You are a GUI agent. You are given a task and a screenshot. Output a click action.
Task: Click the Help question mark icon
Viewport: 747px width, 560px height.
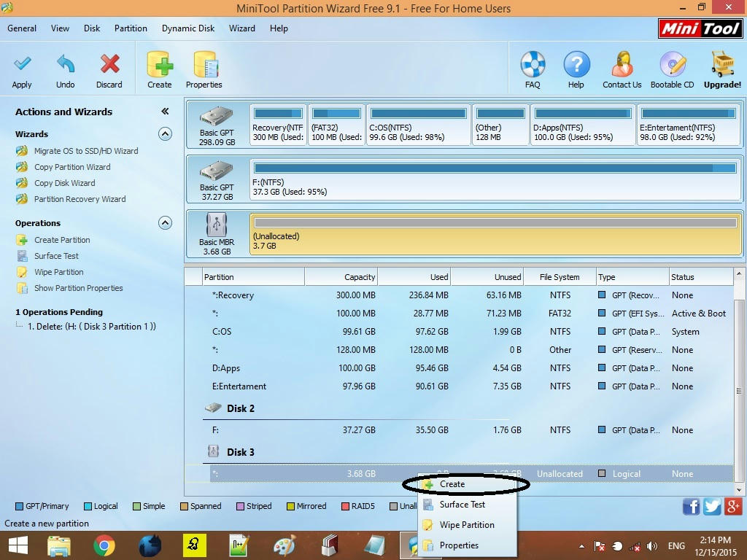(576, 64)
